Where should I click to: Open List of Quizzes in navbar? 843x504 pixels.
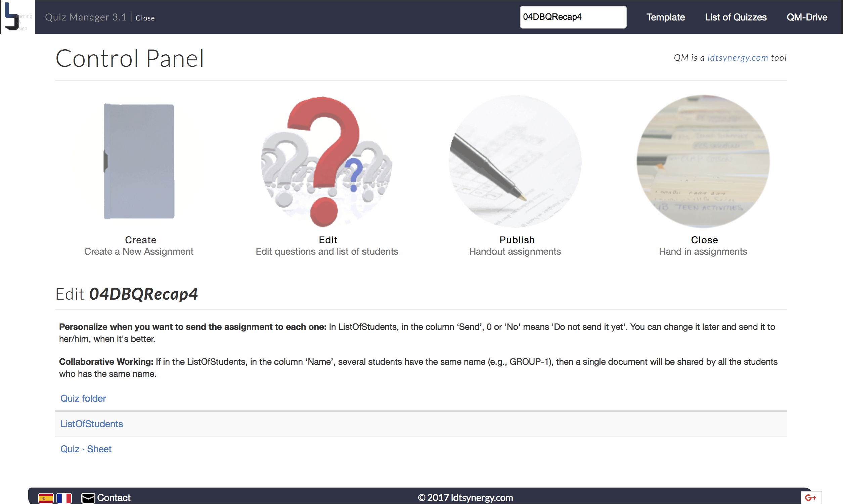pyautogui.click(x=735, y=17)
